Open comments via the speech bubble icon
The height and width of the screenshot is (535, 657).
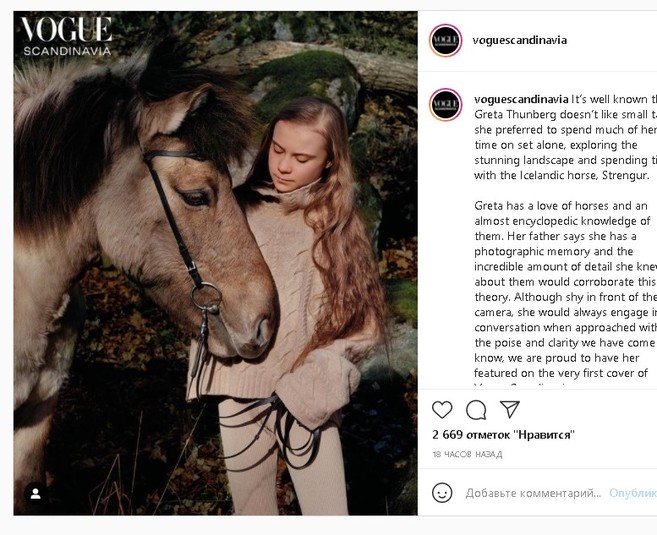click(476, 409)
